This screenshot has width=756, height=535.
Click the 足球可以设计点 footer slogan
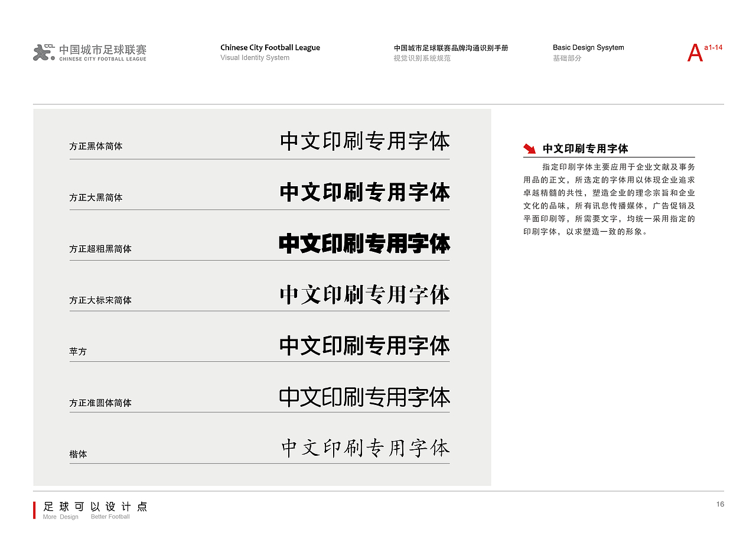point(93,507)
